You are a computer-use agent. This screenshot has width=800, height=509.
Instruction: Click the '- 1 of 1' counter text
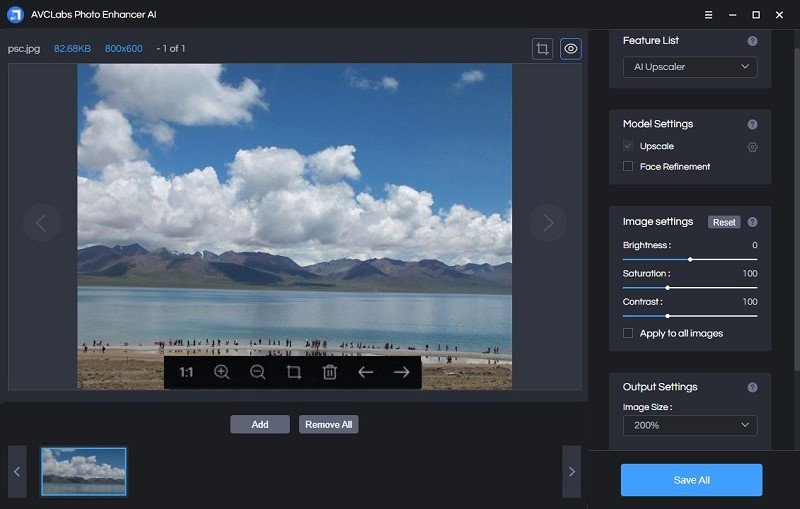[171, 49]
